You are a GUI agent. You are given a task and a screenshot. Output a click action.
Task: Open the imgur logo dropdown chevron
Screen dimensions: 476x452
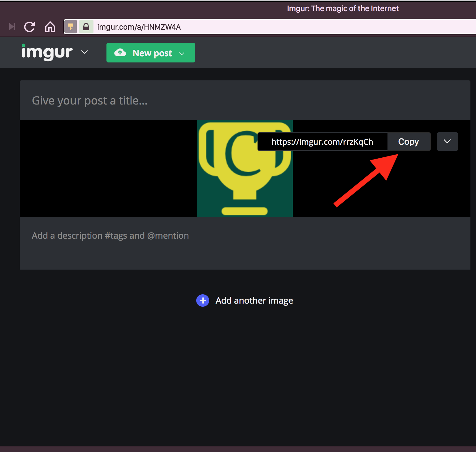pos(84,53)
